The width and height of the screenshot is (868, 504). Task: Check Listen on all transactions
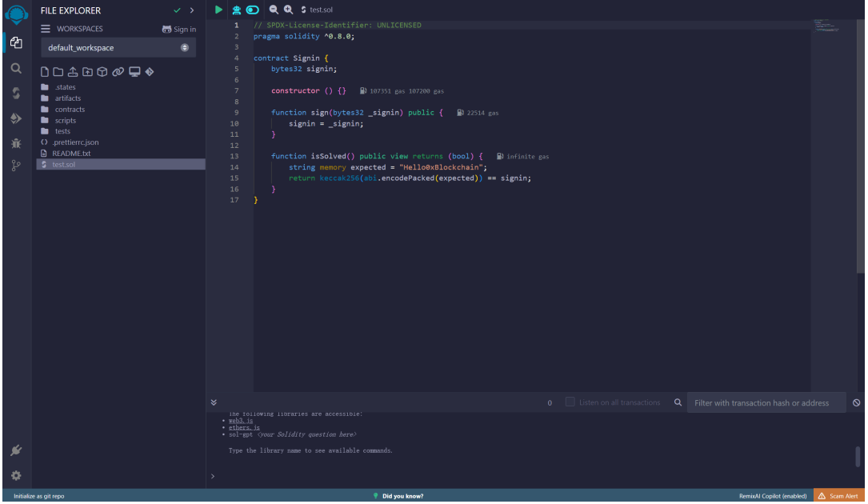coord(570,402)
